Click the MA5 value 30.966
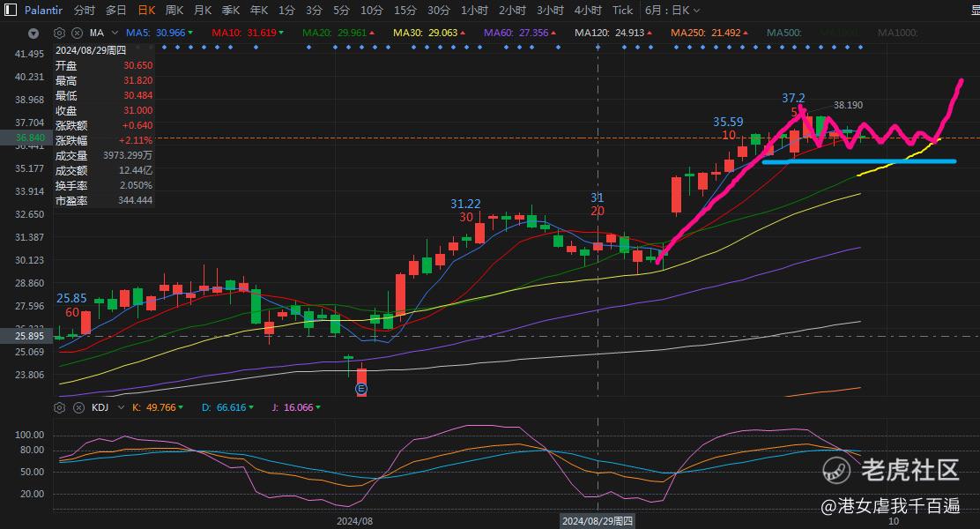980x529 pixels. [171, 33]
